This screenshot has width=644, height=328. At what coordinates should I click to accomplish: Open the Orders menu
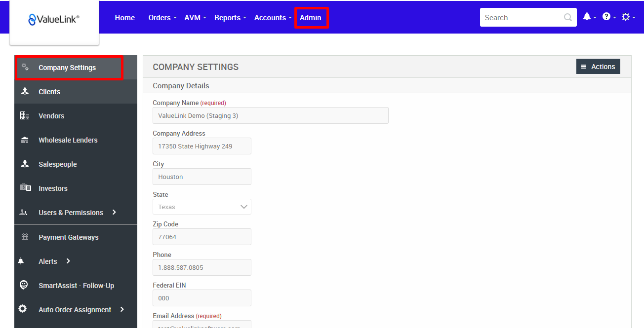(160, 17)
